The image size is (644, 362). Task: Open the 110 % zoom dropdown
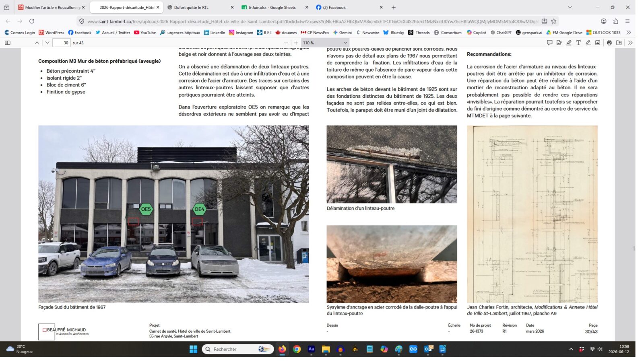tap(325, 43)
